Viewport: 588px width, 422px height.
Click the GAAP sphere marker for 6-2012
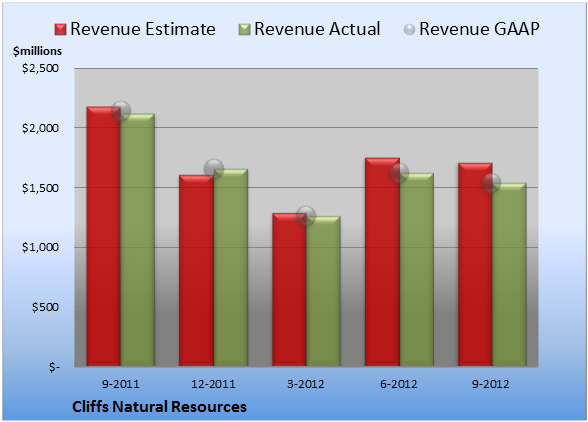[x=399, y=173]
